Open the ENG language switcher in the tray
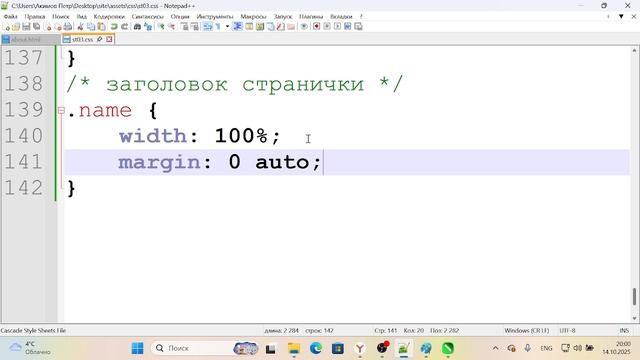The image size is (640, 360). click(x=546, y=348)
